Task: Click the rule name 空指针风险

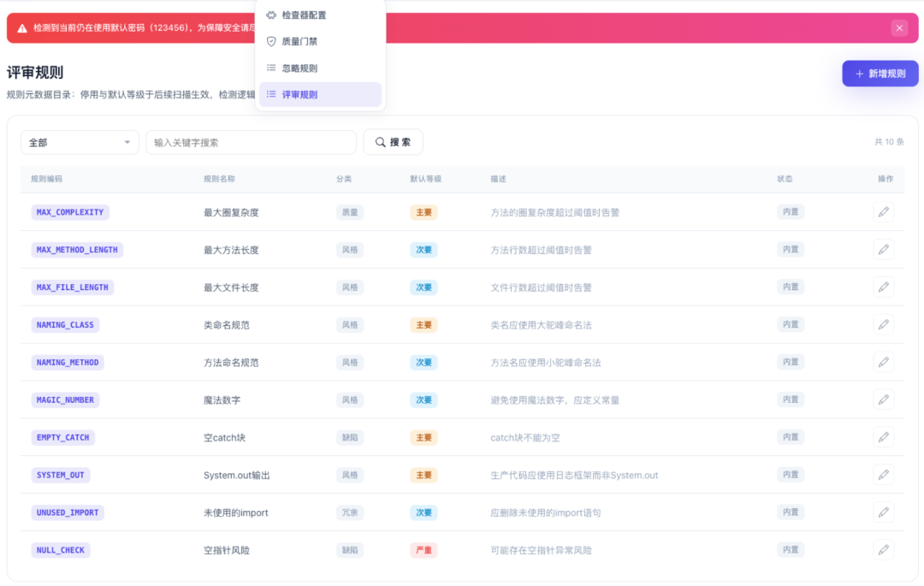Action: click(x=227, y=550)
